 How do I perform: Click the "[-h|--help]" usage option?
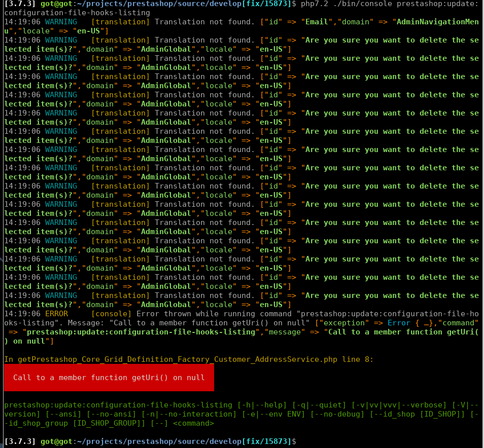(x=262, y=405)
